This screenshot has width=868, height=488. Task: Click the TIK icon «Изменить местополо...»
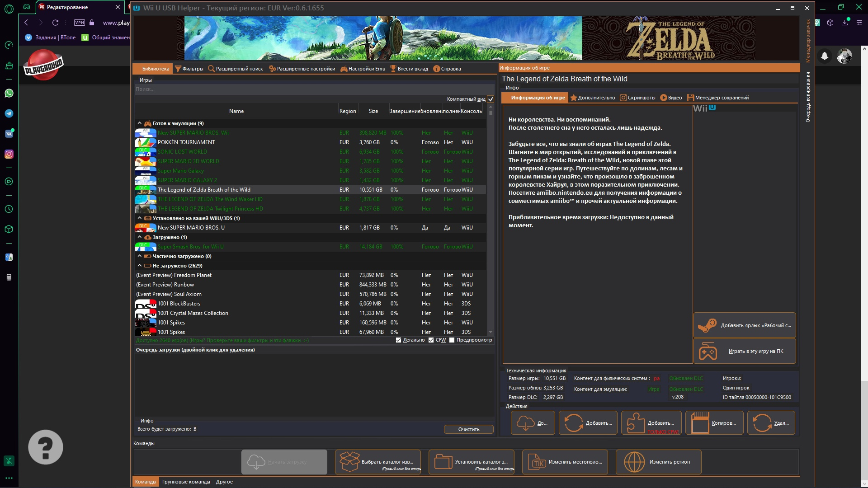(x=565, y=462)
